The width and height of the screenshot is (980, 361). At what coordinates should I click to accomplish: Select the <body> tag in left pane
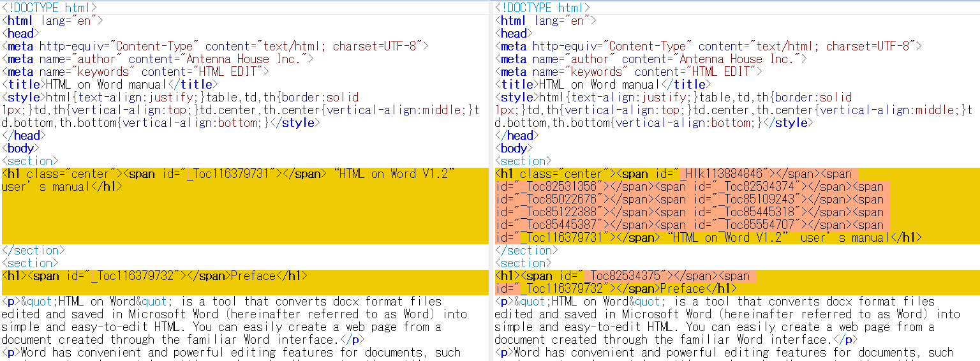[20, 148]
